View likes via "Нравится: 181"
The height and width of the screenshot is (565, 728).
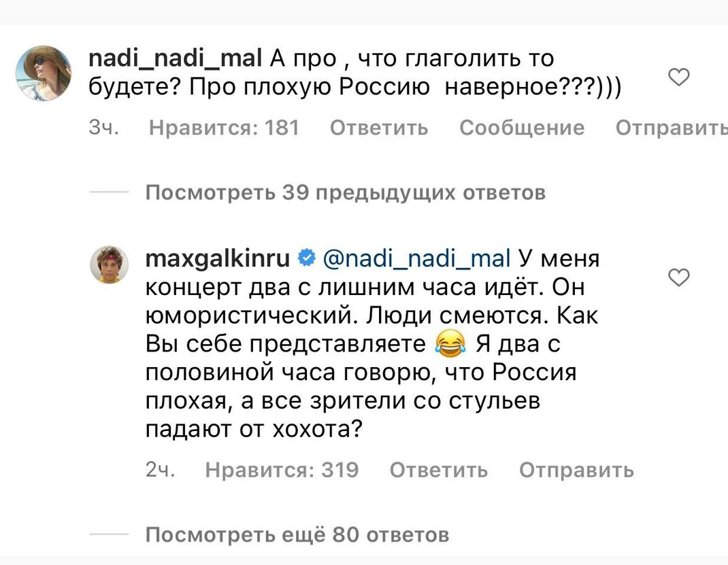tap(224, 128)
